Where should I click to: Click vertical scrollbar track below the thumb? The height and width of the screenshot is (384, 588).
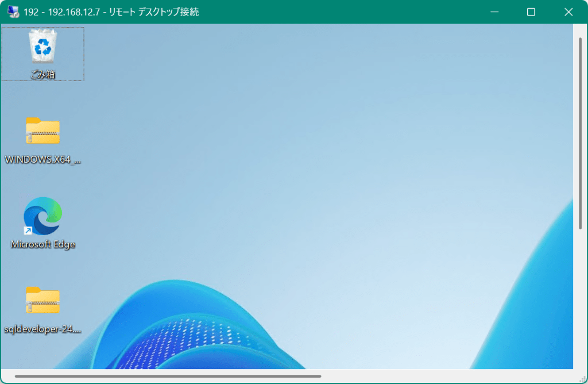[x=580, y=299]
